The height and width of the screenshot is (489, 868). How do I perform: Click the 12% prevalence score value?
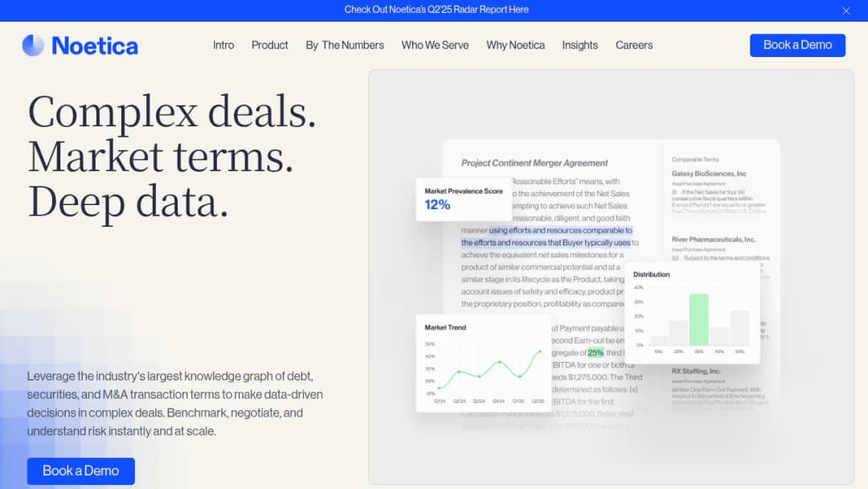[437, 205]
